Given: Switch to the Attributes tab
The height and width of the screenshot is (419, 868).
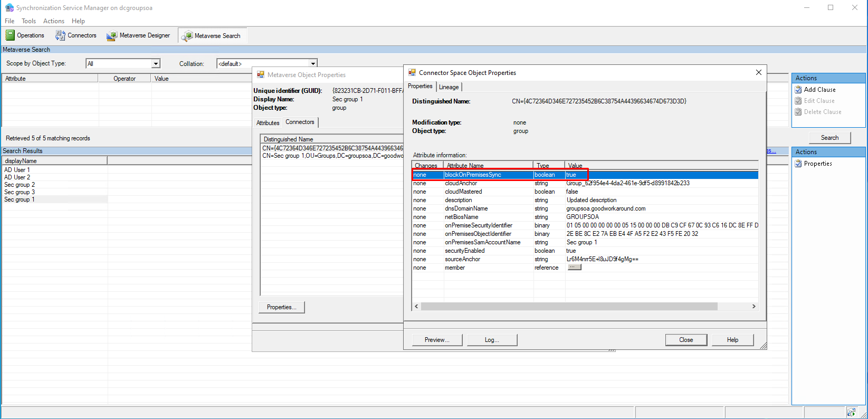Looking at the screenshot, I should pyautogui.click(x=268, y=123).
